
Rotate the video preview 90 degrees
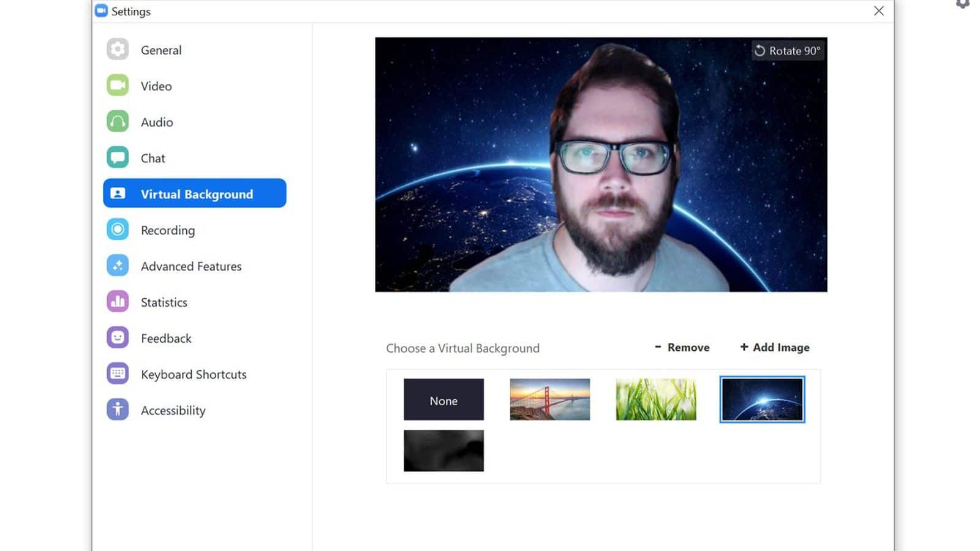pyautogui.click(x=787, y=51)
